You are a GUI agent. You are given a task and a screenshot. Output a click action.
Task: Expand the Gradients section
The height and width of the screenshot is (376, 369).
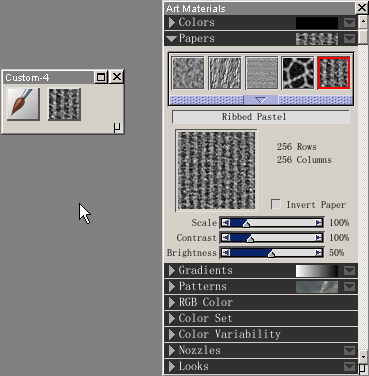(x=172, y=270)
